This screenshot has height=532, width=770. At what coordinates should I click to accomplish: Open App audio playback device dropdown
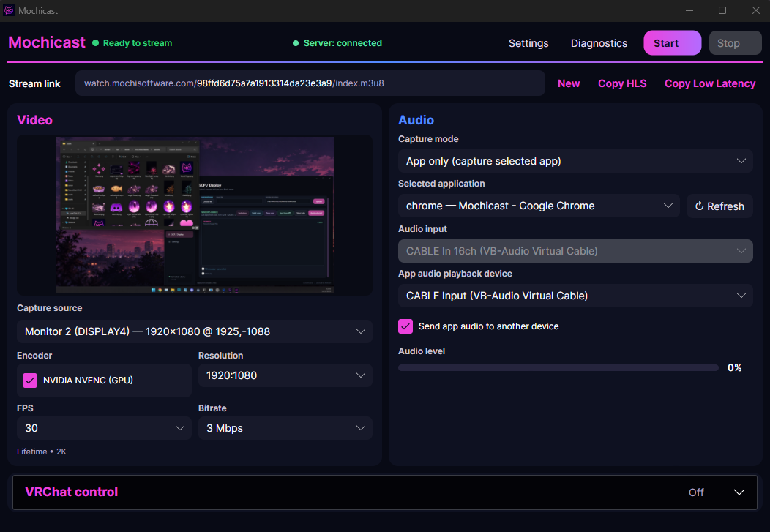pyautogui.click(x=575, y=296)
